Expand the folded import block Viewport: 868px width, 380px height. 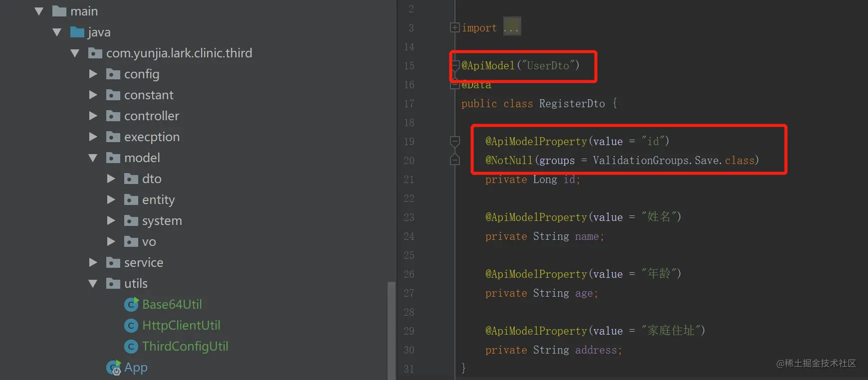454,27
